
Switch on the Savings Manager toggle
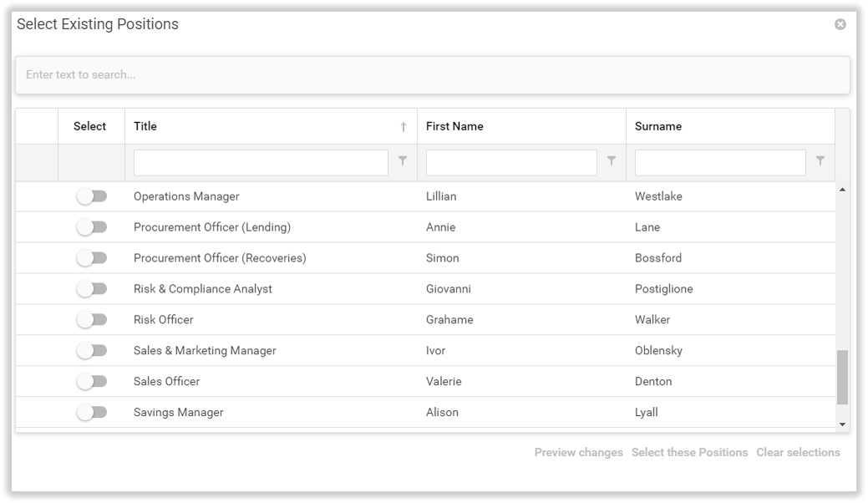coord(92,412)
